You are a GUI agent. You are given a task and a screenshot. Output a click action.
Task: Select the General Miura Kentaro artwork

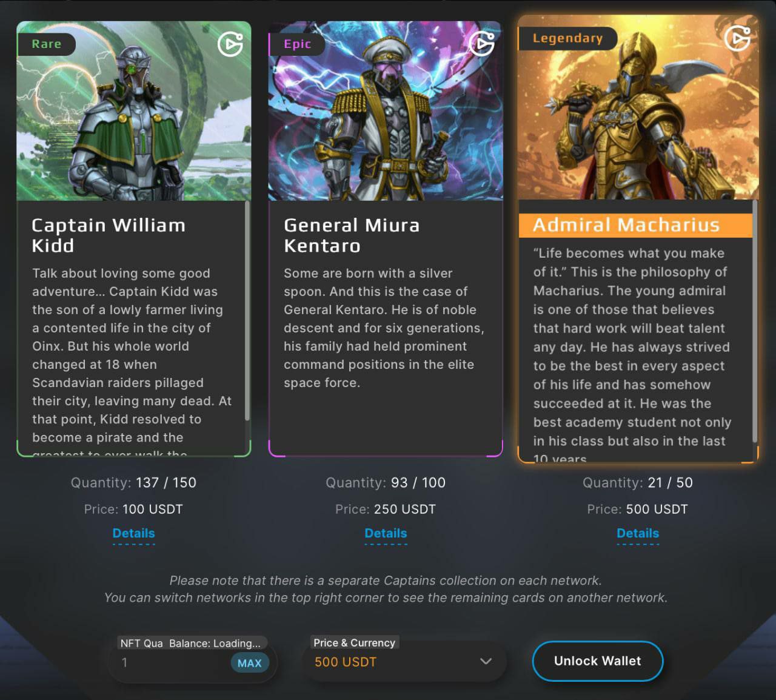(386, 111)
